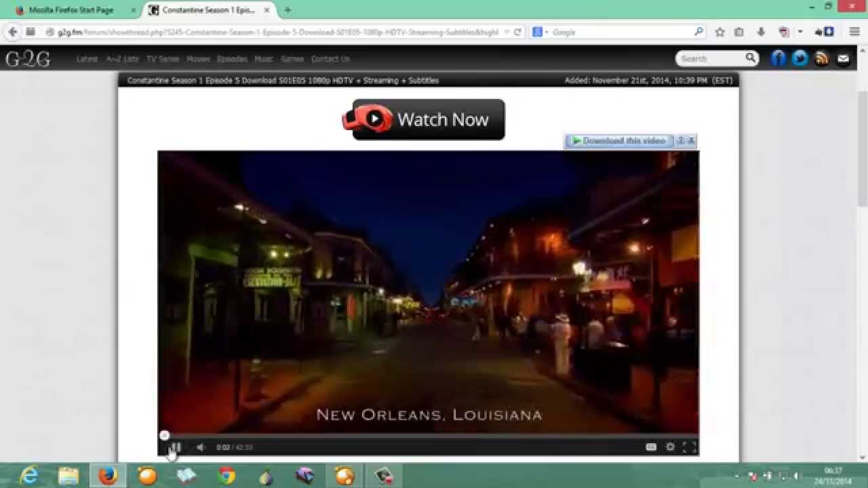This screenshot has height=488, width=868.
Task: Close the Download this video bar
Action: [x=691, y=141]
